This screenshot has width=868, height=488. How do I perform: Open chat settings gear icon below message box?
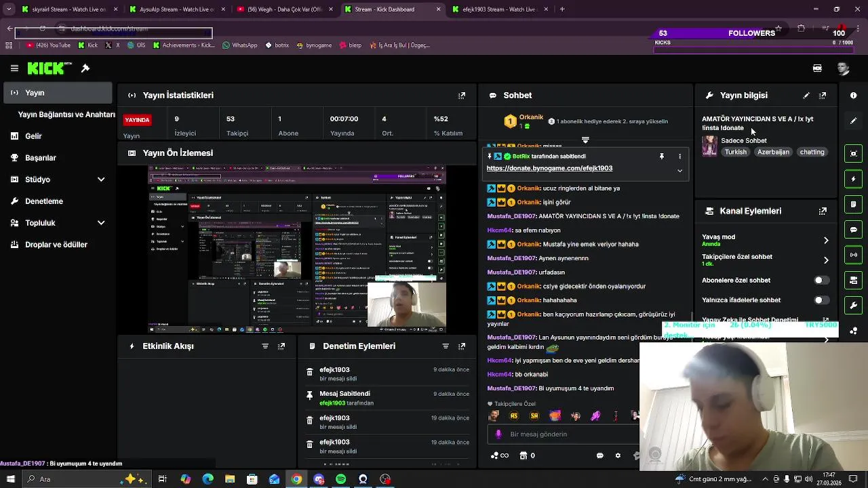(618, 456)
